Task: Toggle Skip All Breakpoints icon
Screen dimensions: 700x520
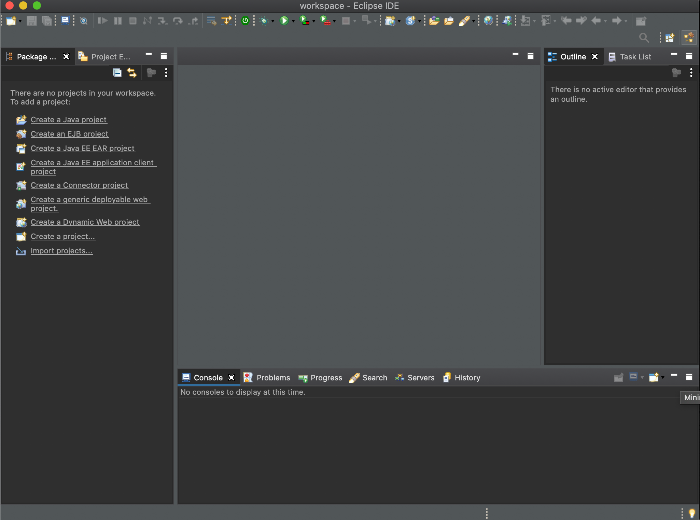Action: coord(83,21)
